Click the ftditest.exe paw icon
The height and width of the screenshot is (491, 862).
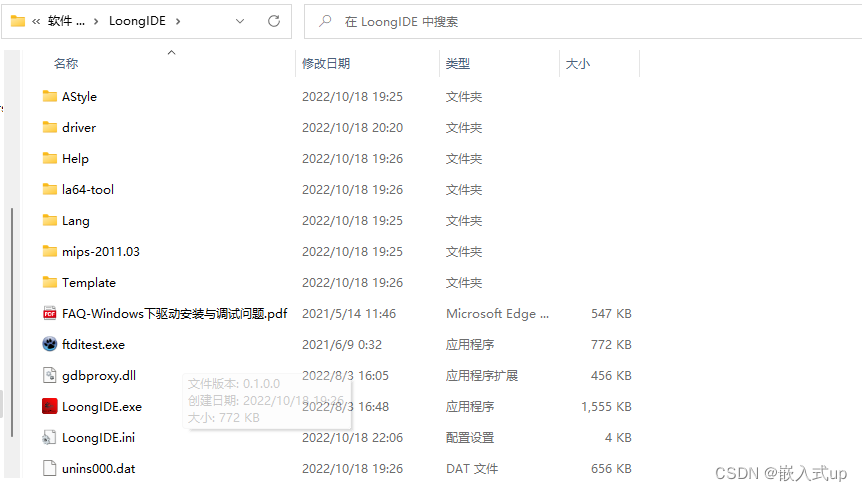[49, 344]
